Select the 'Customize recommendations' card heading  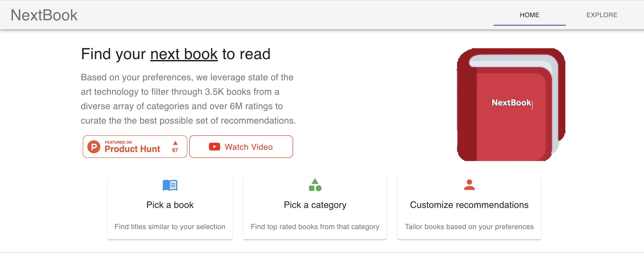click(469, 205)
